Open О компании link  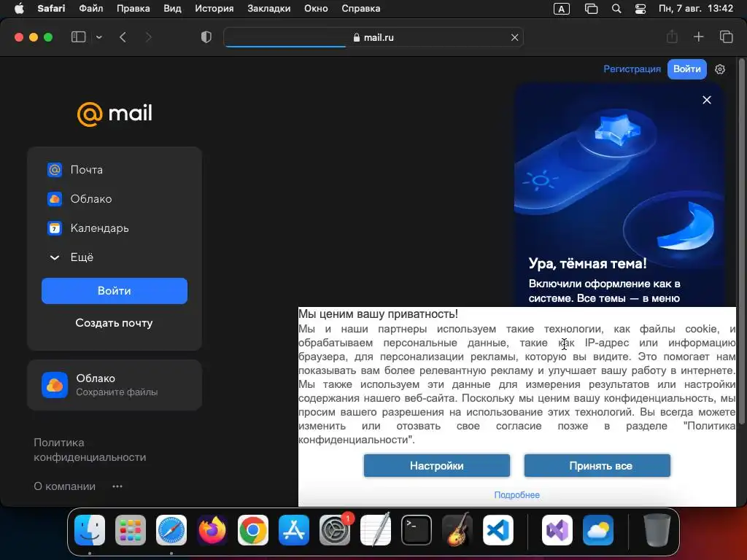point(64,486)
